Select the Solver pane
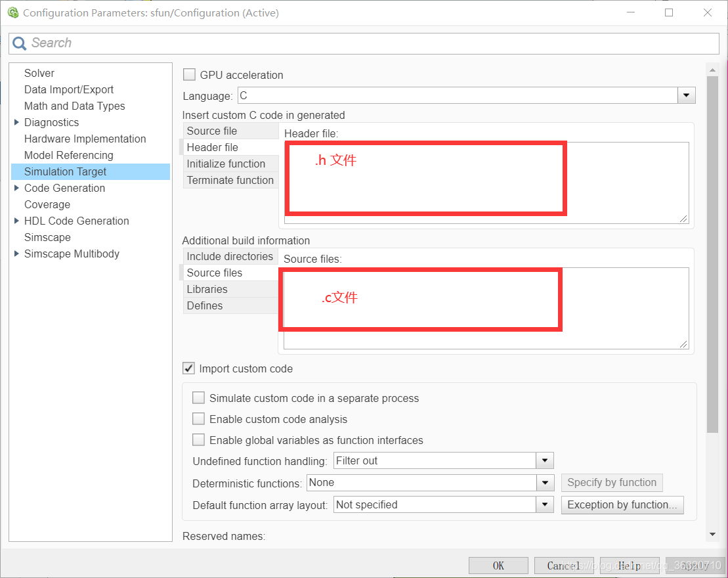The height and width of the screenshot is (578, 728). pos(39,73)
